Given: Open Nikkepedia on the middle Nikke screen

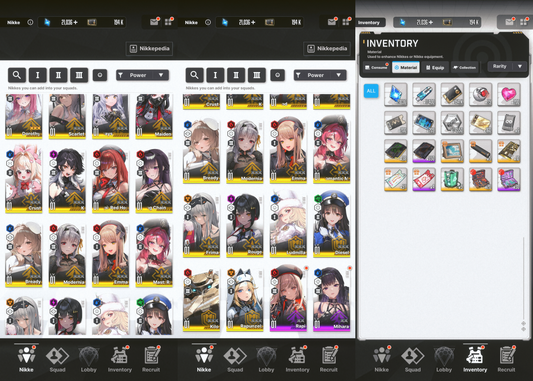Looking at the screenshot, I should click(327, 49).
